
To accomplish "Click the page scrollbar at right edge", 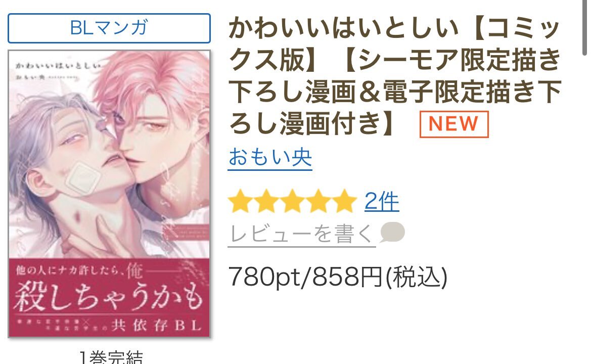I will click(586, 27).
